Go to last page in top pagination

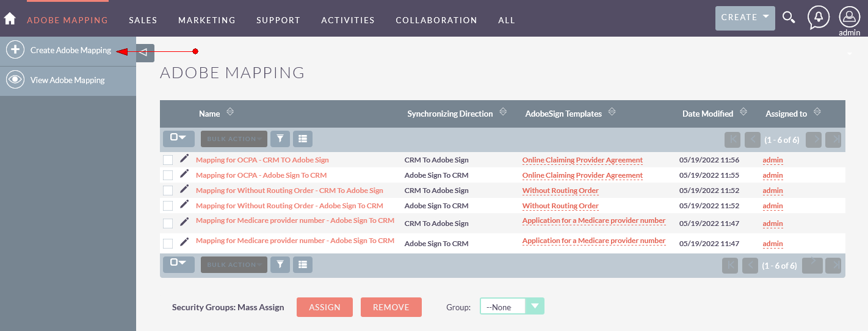833,139
